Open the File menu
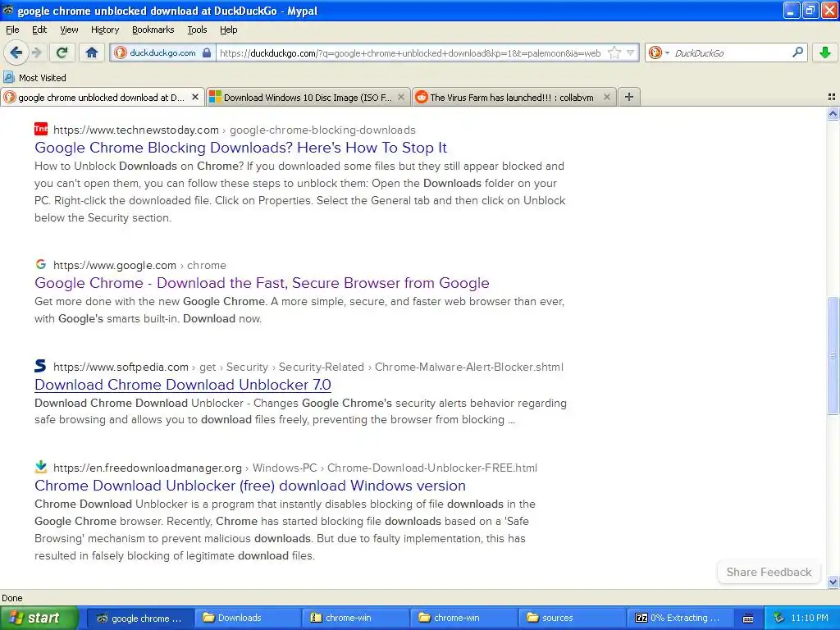Image resolution: width=840 pixels, height=630 pixels. [12, 30]
